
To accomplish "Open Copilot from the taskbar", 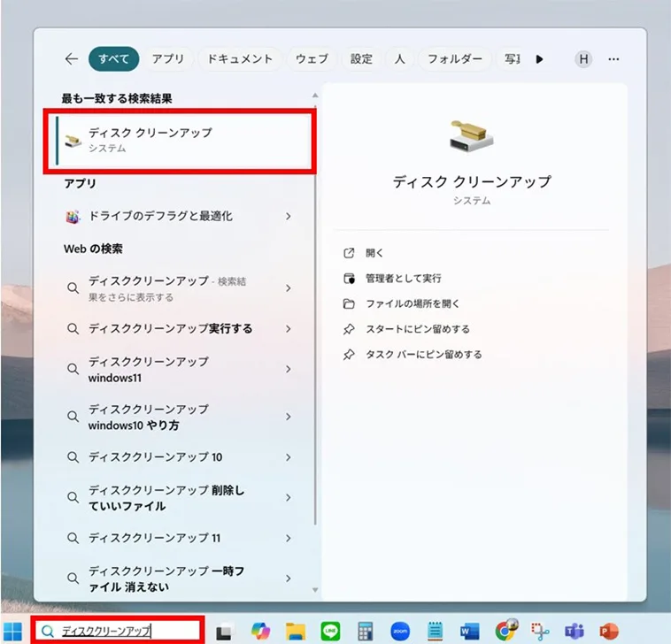I will point(261,631).
